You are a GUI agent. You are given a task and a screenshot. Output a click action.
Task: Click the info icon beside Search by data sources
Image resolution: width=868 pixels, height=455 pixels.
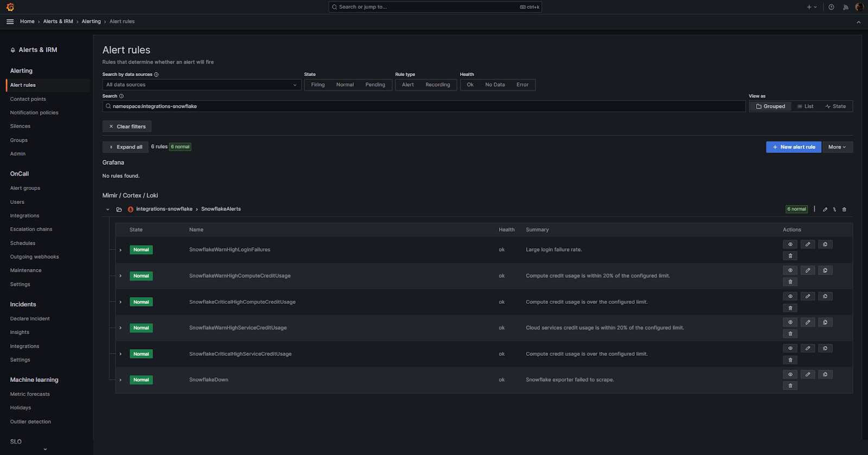(x=156, y=74)
